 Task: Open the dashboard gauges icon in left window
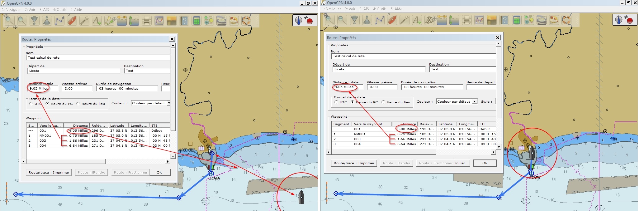(209, 21)
